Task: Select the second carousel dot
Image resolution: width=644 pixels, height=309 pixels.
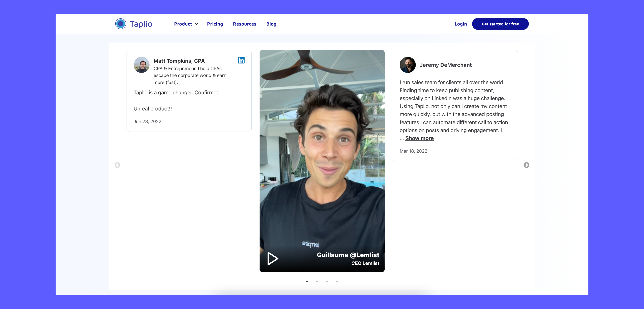Action: [317, 282]
